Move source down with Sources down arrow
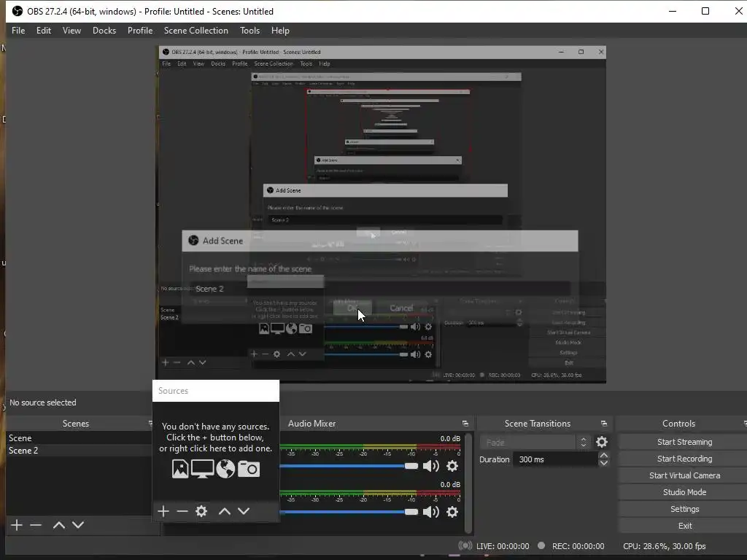The width and height of the screenshot is (747, 560). point(244,511)
